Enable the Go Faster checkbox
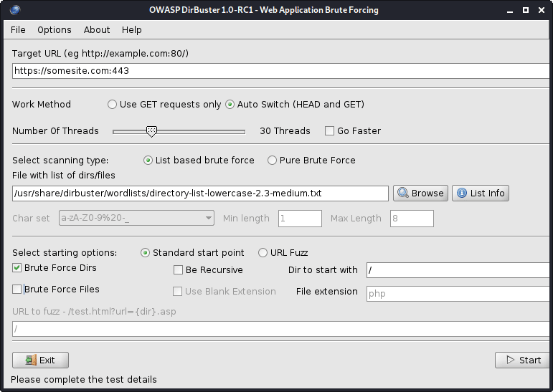The width and height of the screenshot is (553, 392). (330, 131)
